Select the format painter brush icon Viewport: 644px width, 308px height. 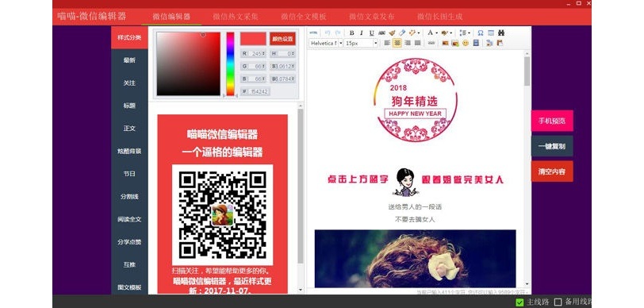[393, 33]
